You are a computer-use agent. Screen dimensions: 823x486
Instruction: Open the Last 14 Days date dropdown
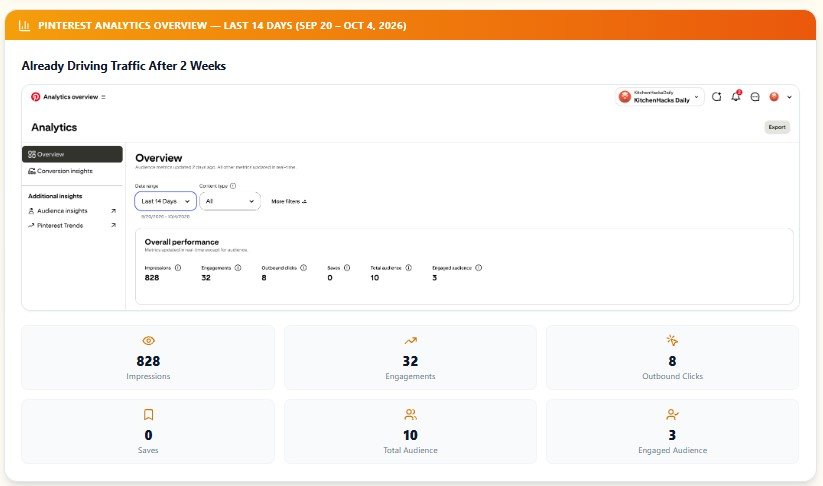coord(165,201)
